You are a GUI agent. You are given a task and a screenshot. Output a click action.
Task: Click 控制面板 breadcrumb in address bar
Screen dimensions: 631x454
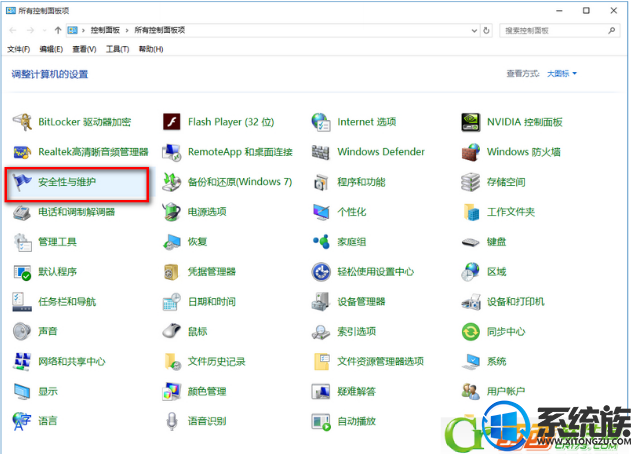click(105, 30)
